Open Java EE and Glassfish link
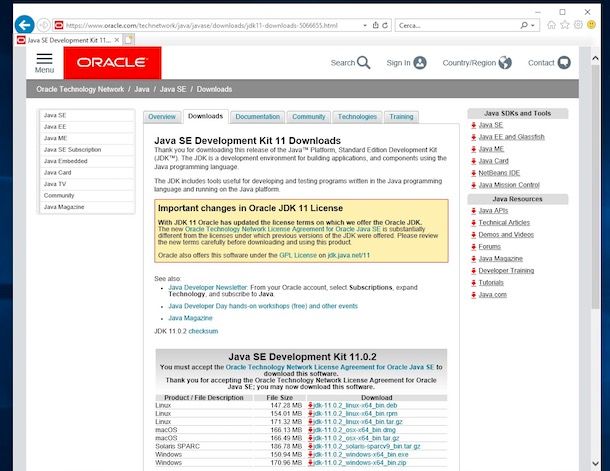 pos(512,137)
